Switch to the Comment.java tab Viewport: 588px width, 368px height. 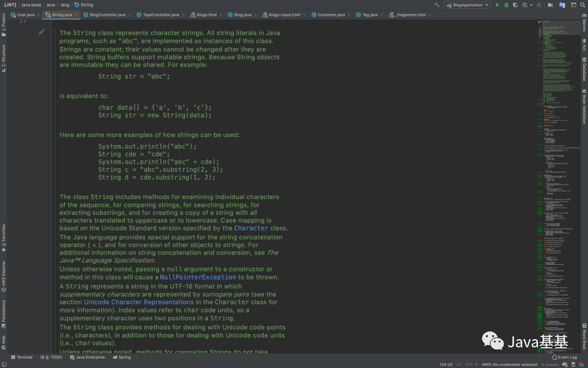[x=331, y=15]
